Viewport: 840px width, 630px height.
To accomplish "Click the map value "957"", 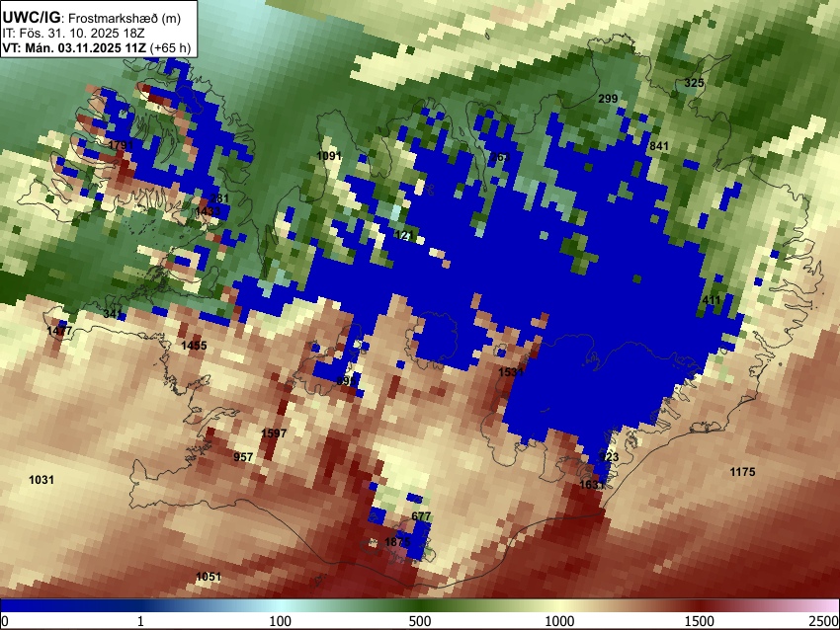I will [x=243, y=457].
